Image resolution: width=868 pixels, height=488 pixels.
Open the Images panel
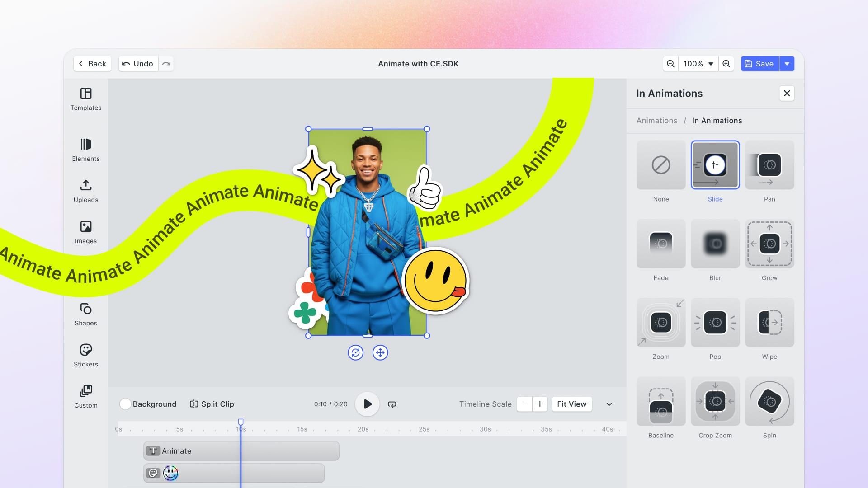[85, 232]
